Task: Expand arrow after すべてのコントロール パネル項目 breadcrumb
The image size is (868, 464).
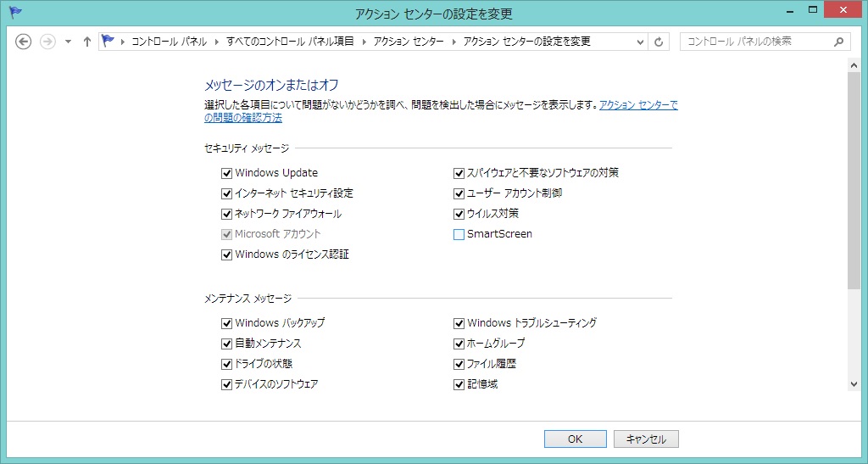Action: (x=364, y=42)
